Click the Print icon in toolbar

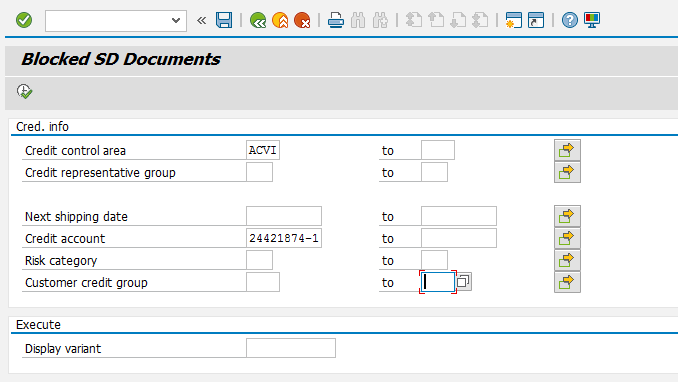(336, 20)
